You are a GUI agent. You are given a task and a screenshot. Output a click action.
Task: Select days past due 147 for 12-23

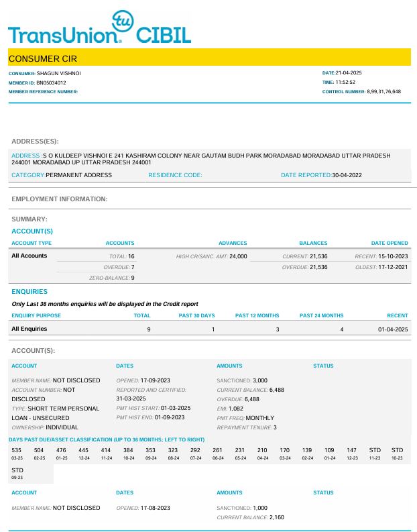(351, 450)
